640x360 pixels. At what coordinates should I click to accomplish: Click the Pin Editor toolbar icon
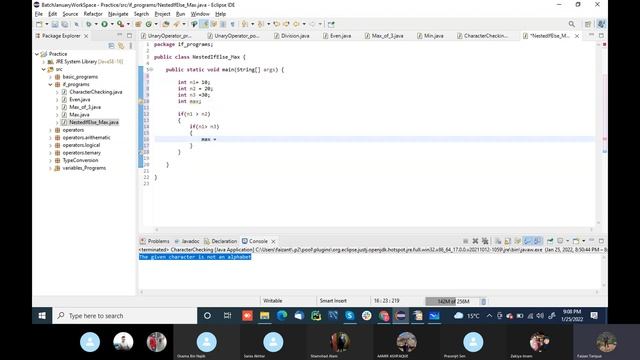[x=331, y=24]
